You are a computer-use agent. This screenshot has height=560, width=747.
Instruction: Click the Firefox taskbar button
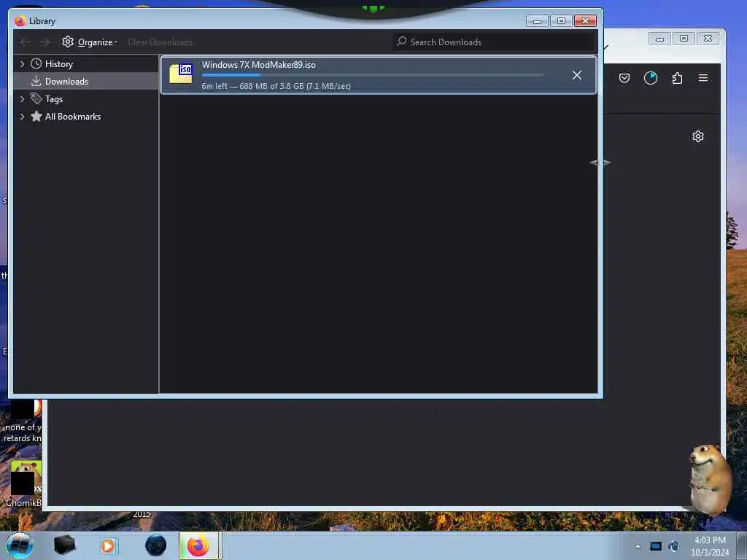coord(199,545)
